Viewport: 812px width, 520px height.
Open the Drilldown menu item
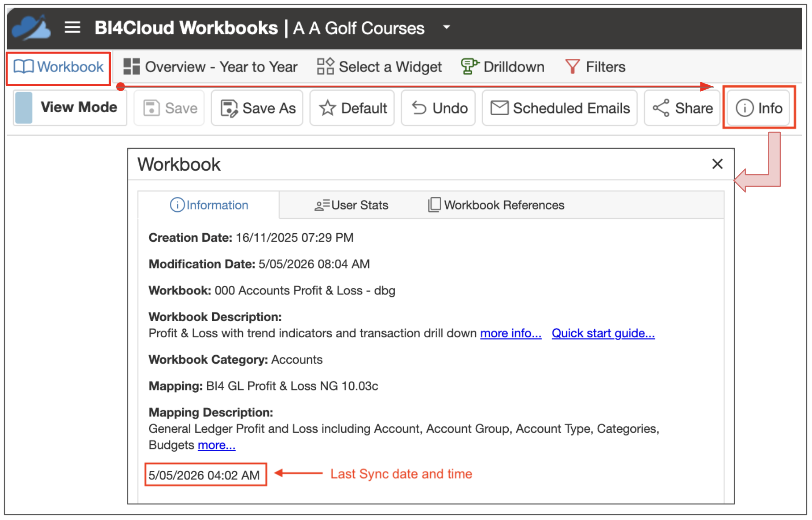pos(502,67)
